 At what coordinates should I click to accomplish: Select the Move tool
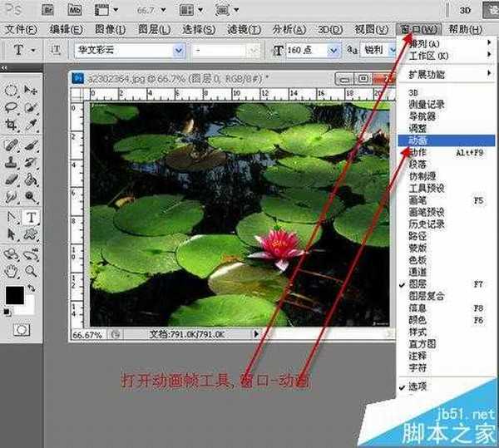(31, 91)
